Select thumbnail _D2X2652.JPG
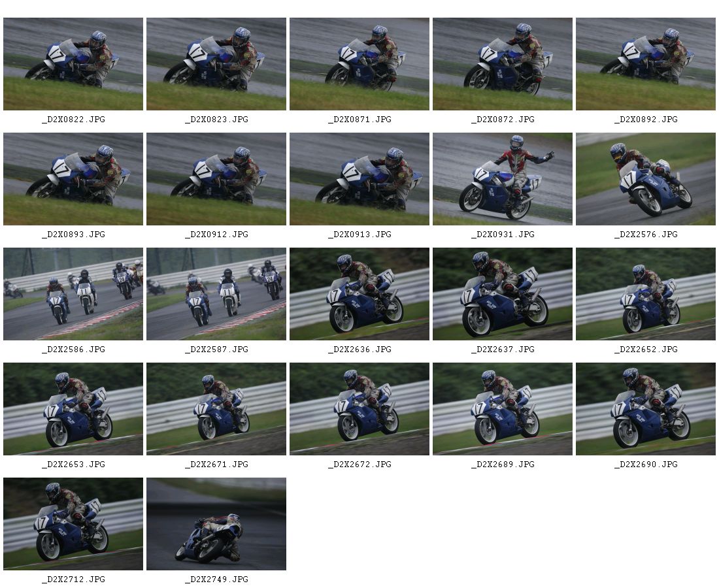 (x=646, y=294)
